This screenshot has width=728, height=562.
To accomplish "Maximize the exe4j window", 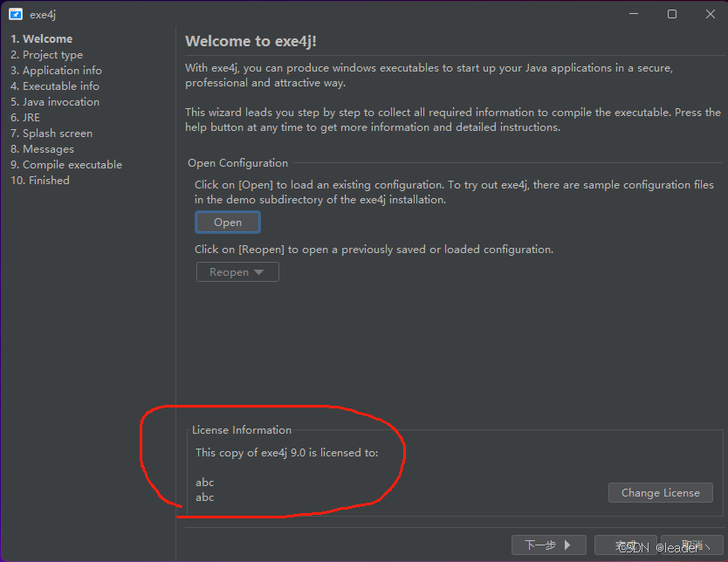I will tap(672, 14).
